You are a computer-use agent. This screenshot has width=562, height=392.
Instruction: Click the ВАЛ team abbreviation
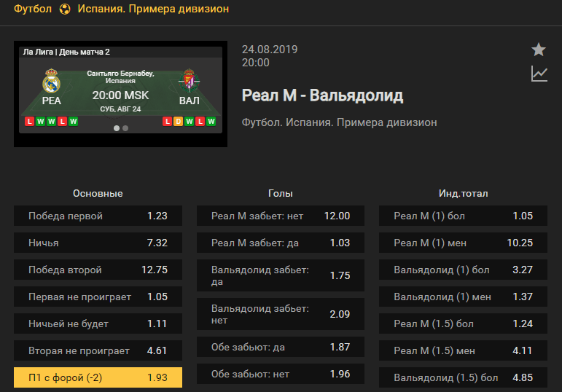tap(190, 101)
